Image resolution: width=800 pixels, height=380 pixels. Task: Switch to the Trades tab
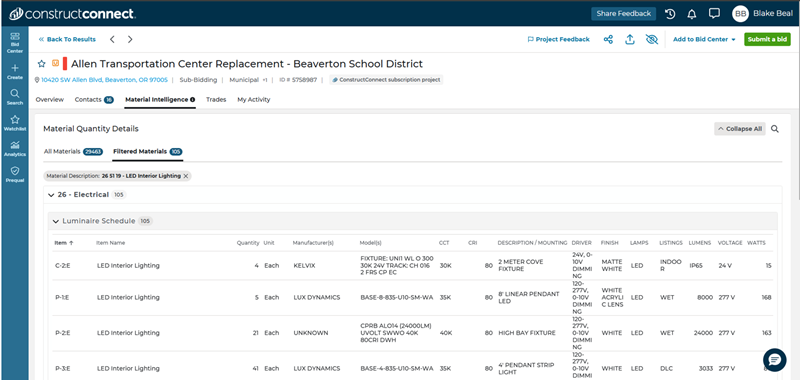[216, 99]
